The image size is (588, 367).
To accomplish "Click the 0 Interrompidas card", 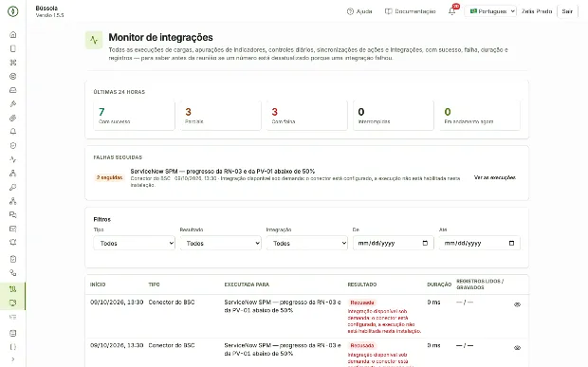I will coord(394,115).
